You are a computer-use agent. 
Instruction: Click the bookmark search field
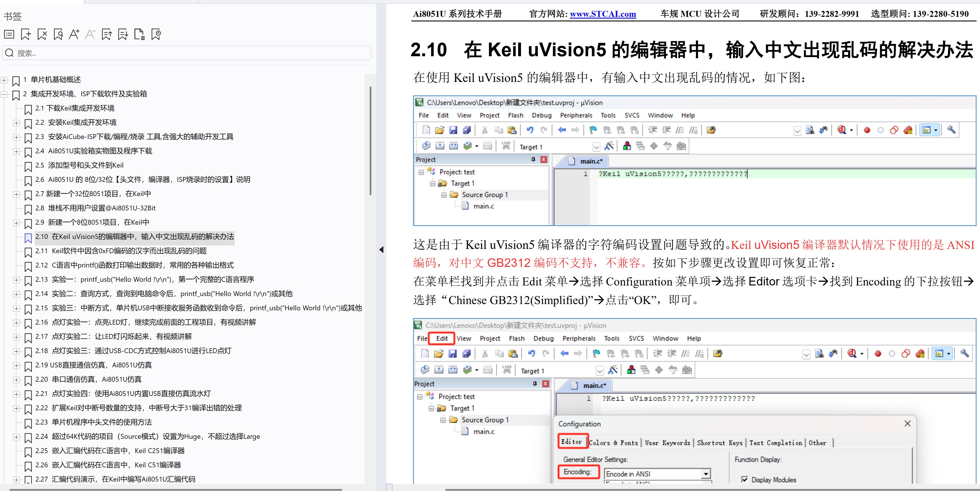click(x=186, y=53)
